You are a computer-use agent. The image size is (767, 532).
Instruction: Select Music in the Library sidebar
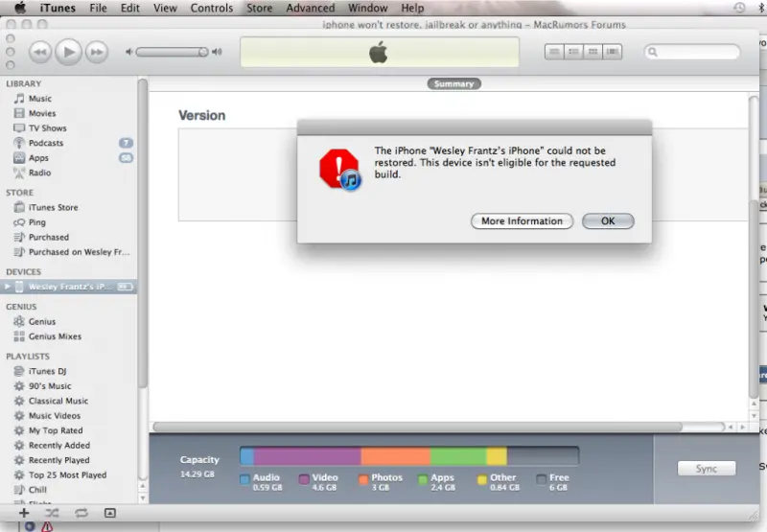(x=39, y=99)
